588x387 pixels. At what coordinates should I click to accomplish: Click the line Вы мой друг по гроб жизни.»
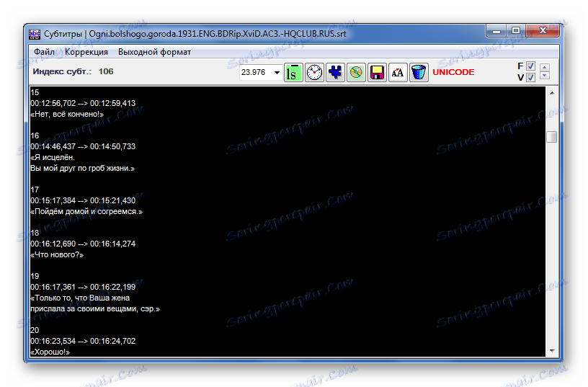[x=82, y=169]
